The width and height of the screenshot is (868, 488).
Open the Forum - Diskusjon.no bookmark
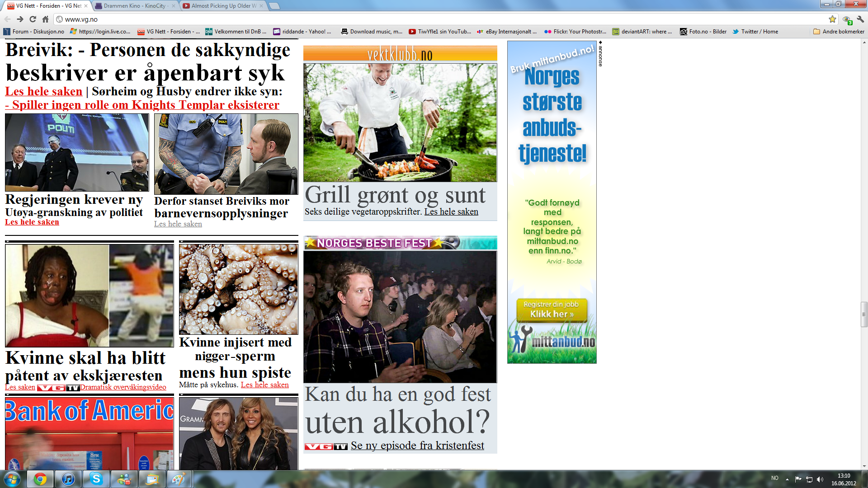(34, 32)
